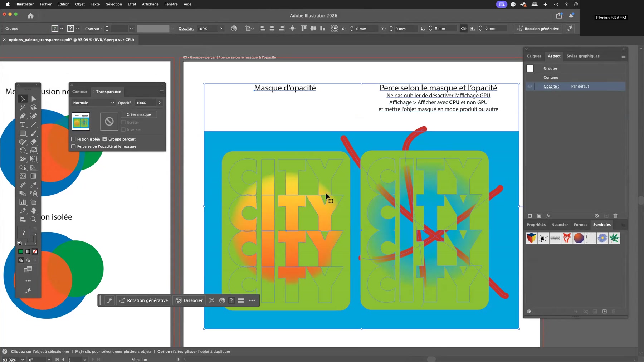Click the Home icon

coord(31,16)
